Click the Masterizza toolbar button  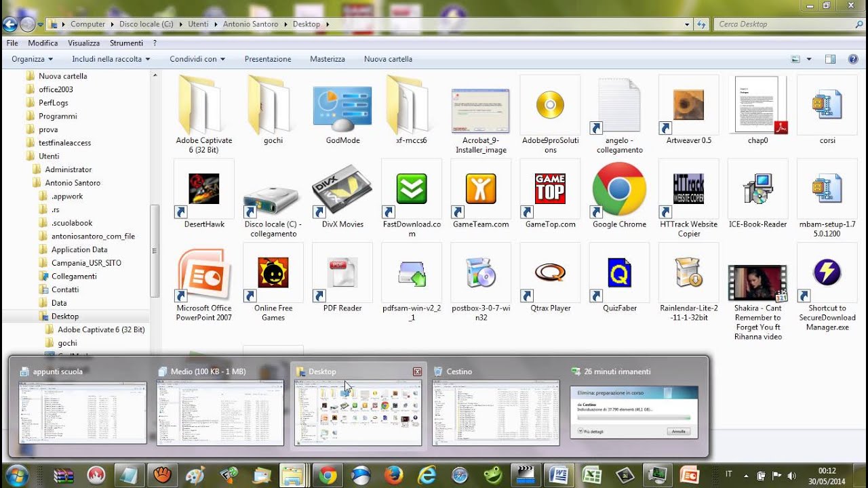328,59
